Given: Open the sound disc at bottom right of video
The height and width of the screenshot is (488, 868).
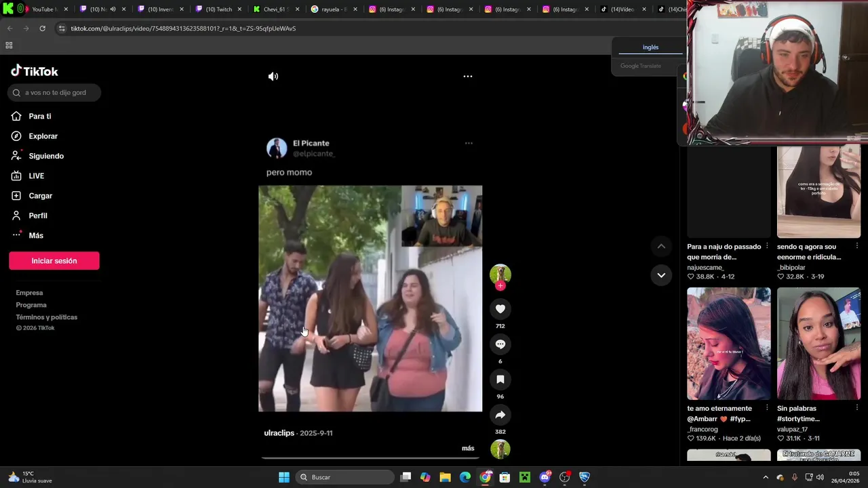Looking at the screenshot, I should 500,449.
